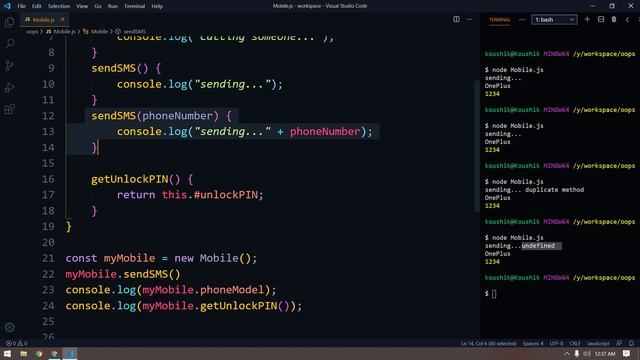Open the Go menu
Screen dimensions: 640x360
tap(98, 6)
